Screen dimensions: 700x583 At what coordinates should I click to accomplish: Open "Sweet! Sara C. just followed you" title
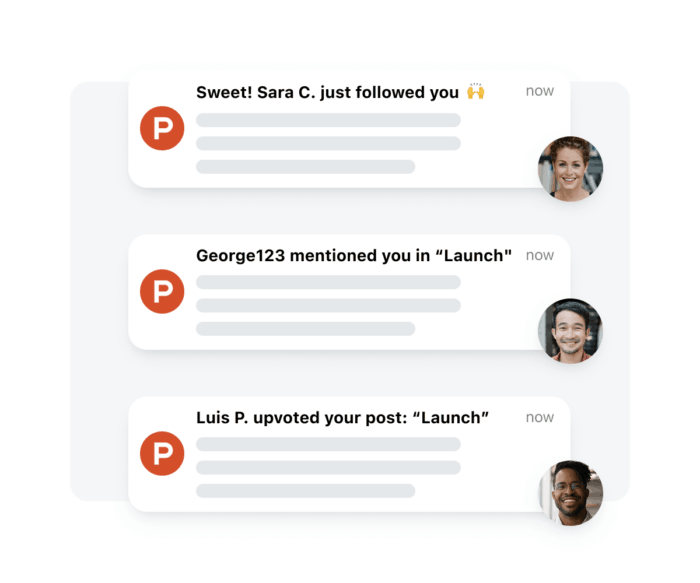pos(327,92)
